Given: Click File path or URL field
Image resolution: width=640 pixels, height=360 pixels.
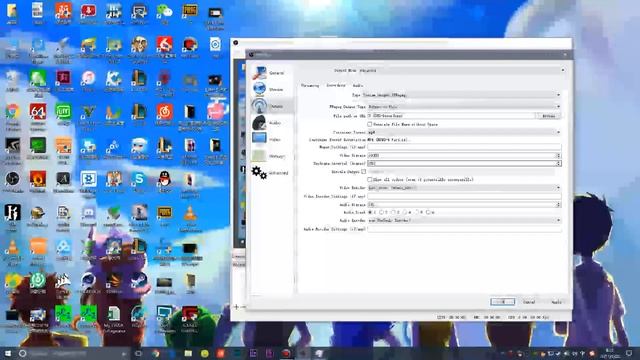Looking at the screenshot, I should [451, 116].
